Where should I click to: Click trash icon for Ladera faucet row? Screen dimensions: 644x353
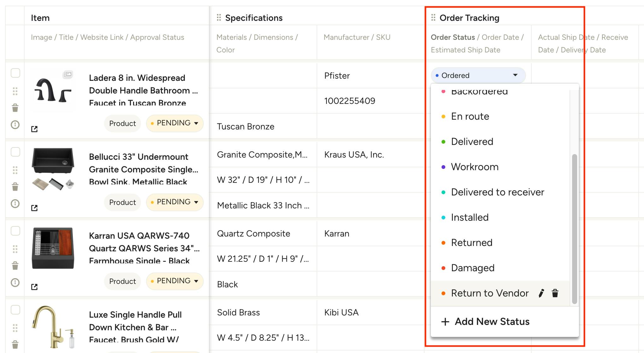[x=15, y=108]
